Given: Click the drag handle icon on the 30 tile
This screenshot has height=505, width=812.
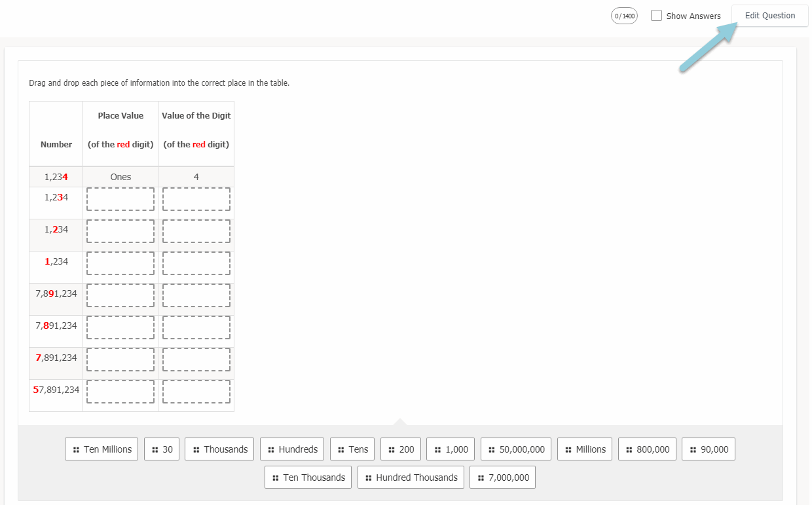Looking at the screenshot, I should tap(155, 450).
